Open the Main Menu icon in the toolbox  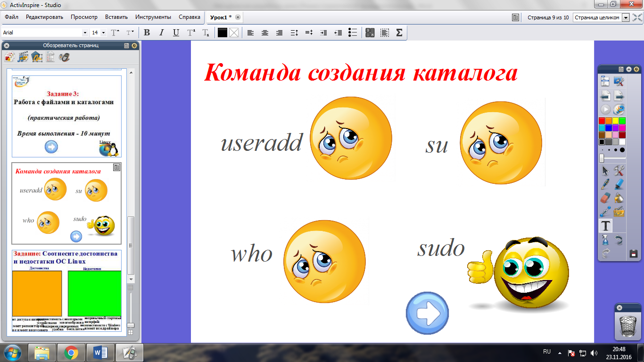[605, 82]
